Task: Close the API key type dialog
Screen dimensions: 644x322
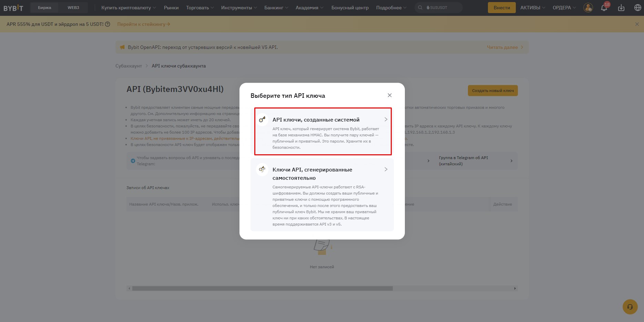Action: pyautogui.click(x=390, y=95)
